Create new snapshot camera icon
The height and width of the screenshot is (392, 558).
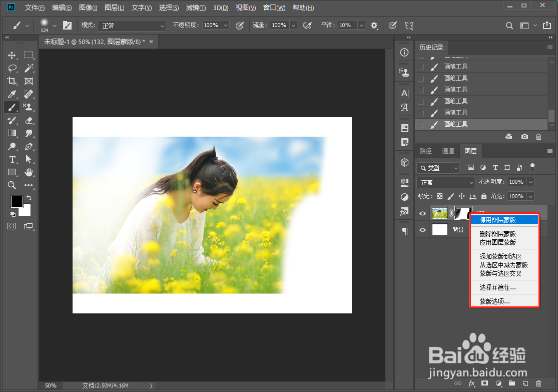coord(524,136)
